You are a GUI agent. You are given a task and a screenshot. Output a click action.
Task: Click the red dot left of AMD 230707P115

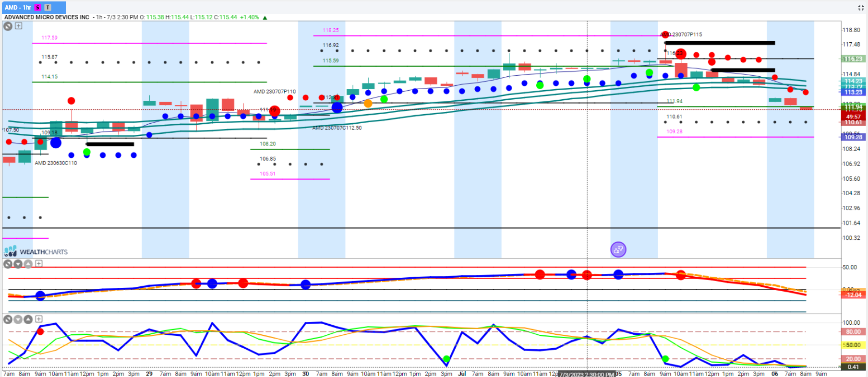pos(665,35)
